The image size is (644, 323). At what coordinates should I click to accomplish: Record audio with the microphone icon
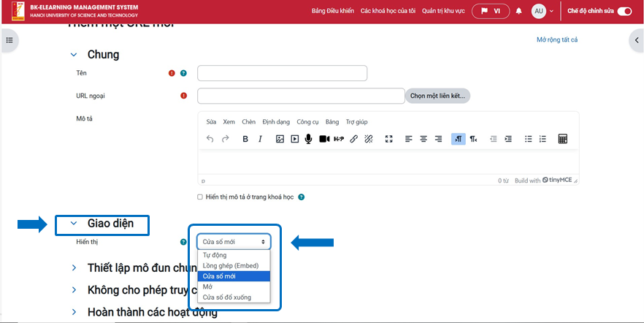pos(308,139)
